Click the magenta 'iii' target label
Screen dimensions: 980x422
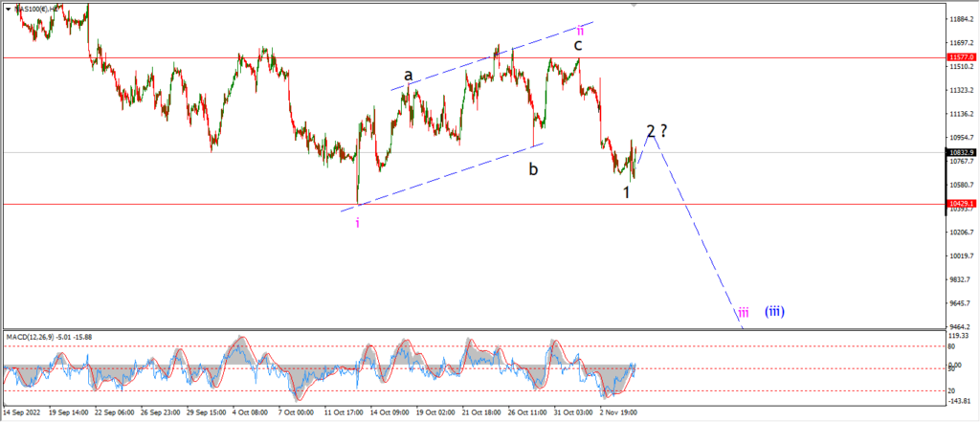point(743,313)
